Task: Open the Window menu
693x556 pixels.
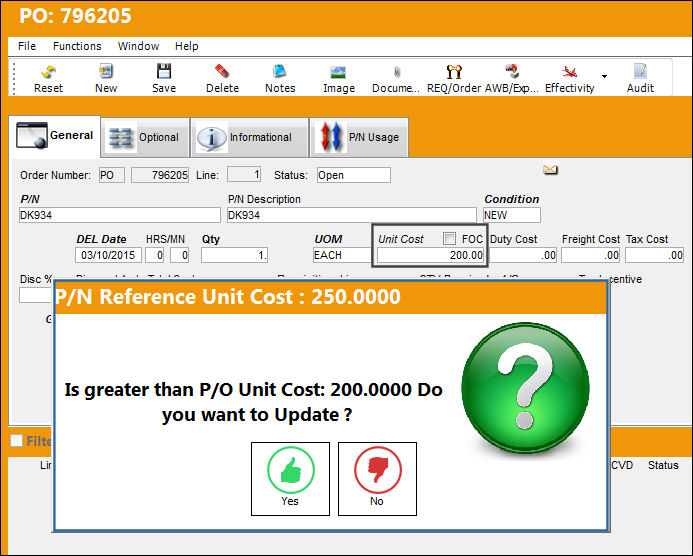Action: pyautogui.click(x=138, y=46)
